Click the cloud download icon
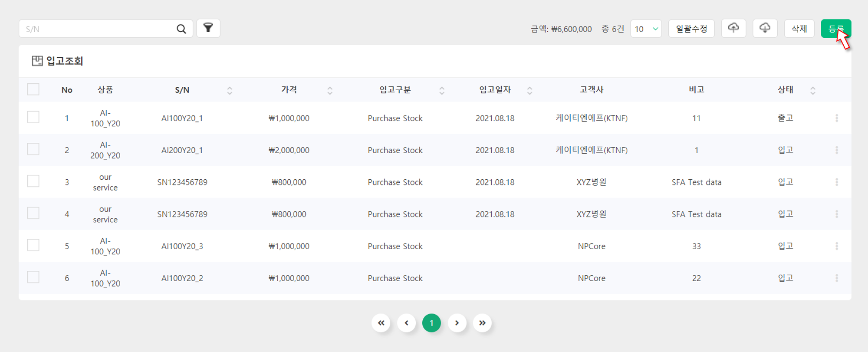Viewport: 868px width, 352px height. (765, 28)
